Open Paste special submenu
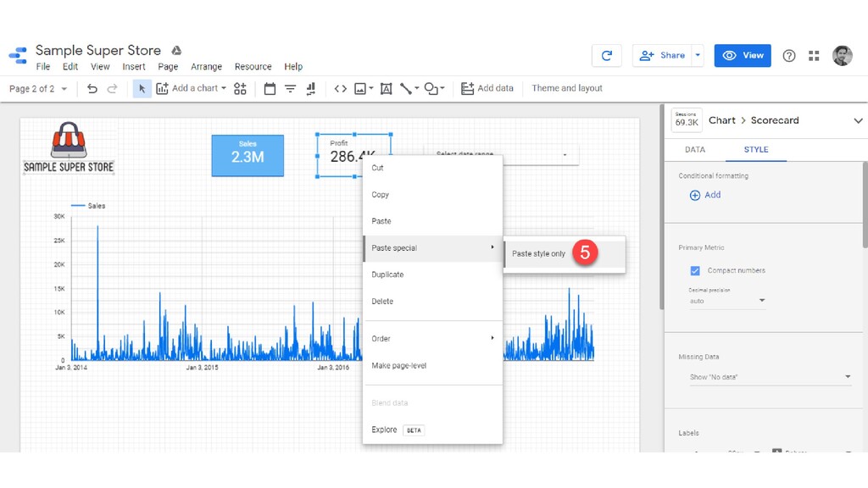 pos(432,248)
